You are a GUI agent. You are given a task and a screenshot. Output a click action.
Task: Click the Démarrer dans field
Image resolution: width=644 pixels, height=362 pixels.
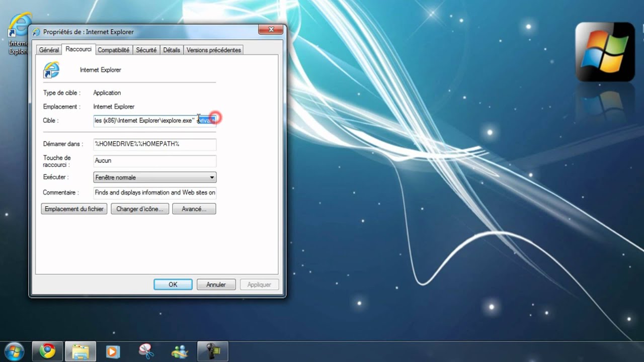coord(155,144)
